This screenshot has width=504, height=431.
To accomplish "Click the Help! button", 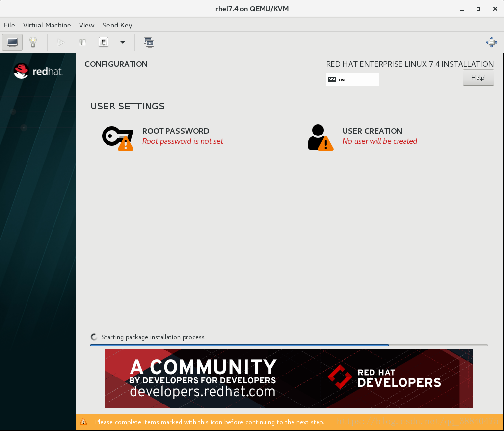I will [x=478, y=78].
